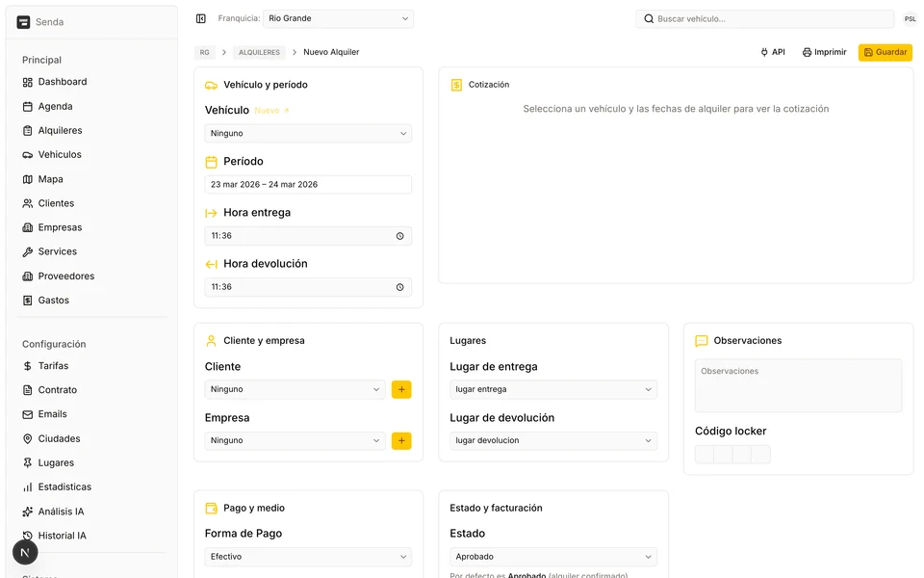
Task: Change the Estado from Aprobado dropdown
Action: (553, 556)
